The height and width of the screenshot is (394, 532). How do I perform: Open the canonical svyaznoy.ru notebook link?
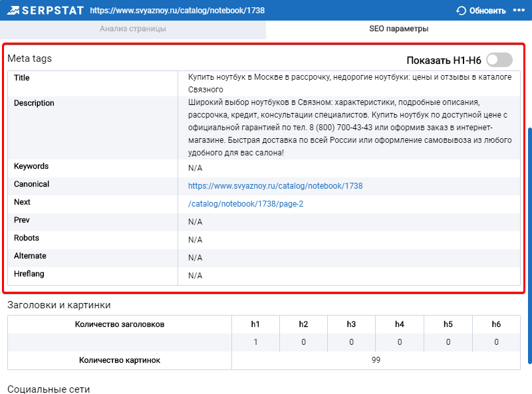[275, 186]
